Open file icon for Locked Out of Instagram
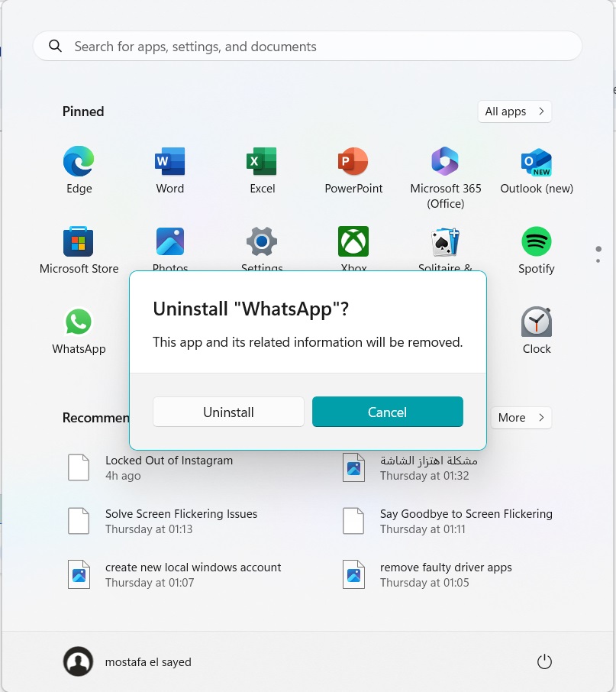Screen dimensions: 616x692 79,467
